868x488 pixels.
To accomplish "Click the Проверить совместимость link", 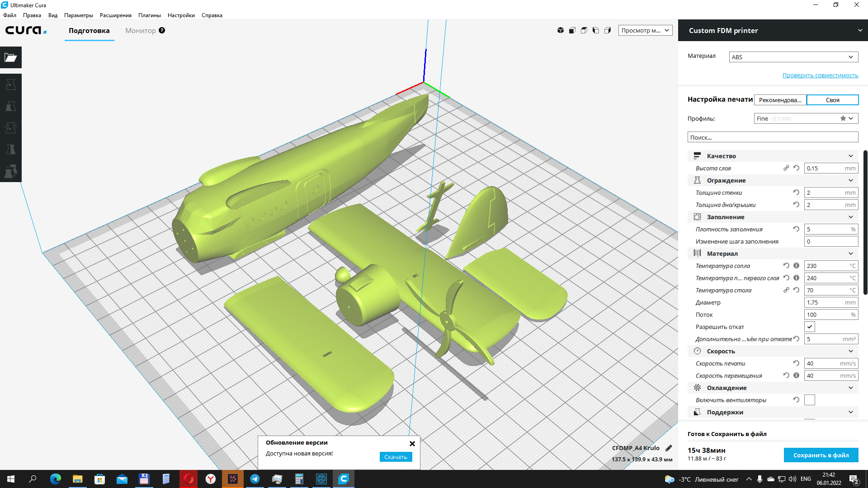I will pyautogui.click(x=820, y=75).
